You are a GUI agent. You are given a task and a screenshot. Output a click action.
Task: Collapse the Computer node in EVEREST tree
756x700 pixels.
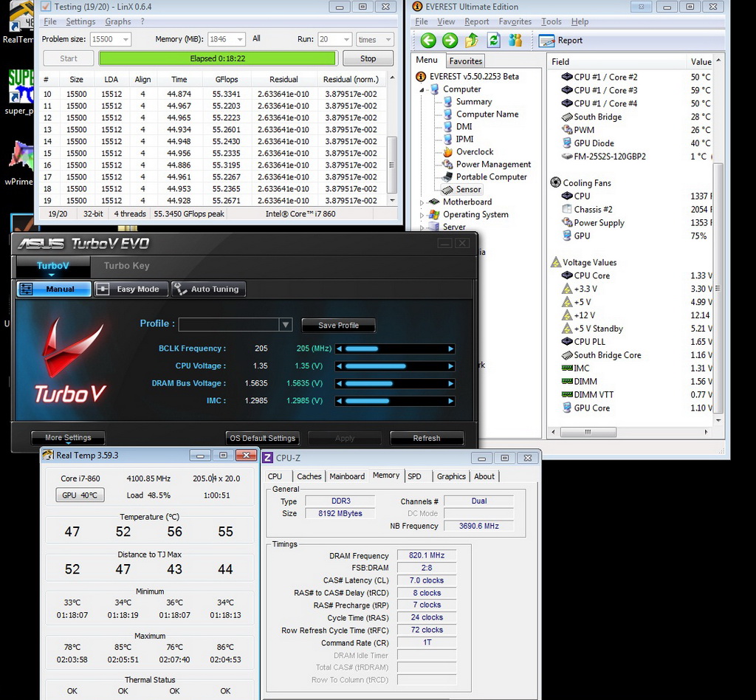(422, 89)
